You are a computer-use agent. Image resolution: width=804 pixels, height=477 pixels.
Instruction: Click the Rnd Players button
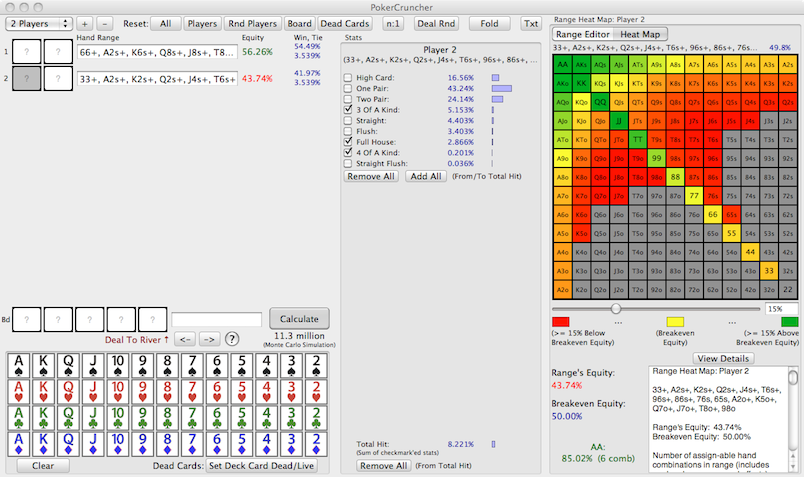tap(252, 24)
